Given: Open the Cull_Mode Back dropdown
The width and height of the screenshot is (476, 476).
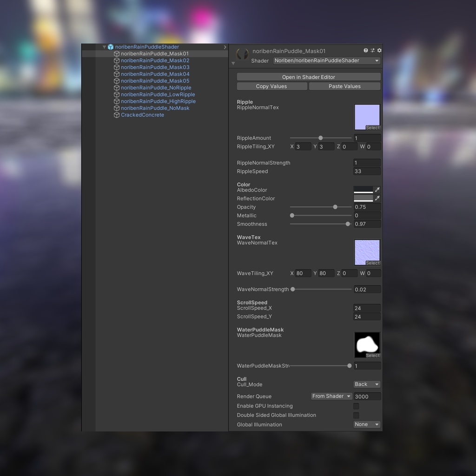Looking at the screenshot, I should coord(367,384).
